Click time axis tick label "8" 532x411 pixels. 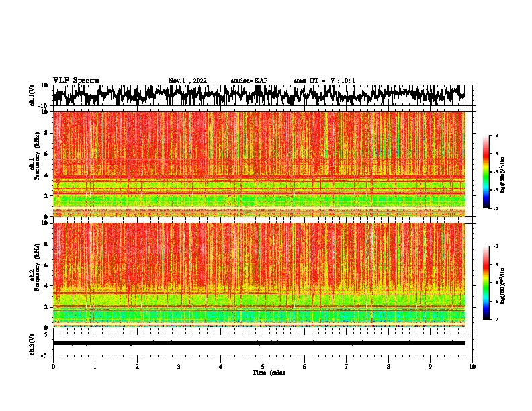click(388, 367)
